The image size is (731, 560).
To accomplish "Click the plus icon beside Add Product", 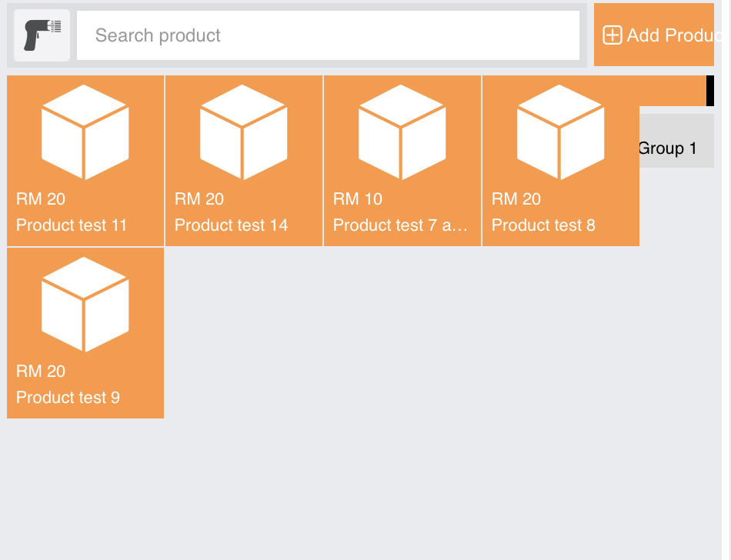I will (x=612, y=35).
